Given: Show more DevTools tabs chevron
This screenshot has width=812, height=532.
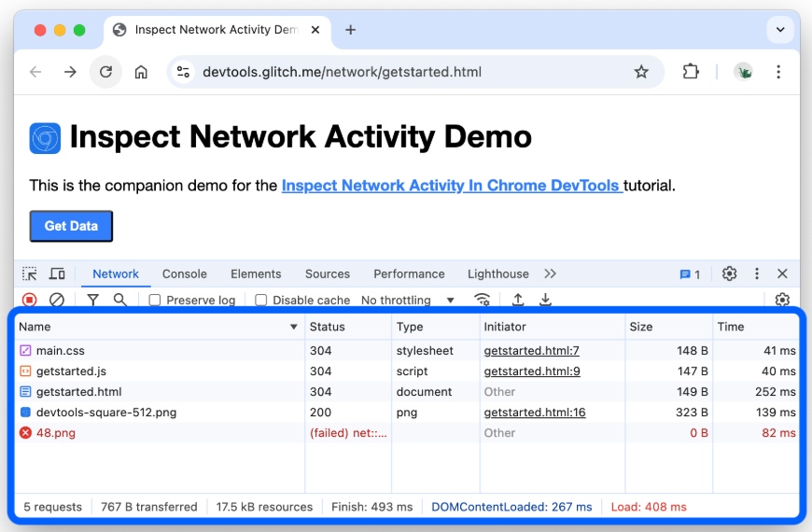Looking at the screenshot, I should click(x=550, y=273).
